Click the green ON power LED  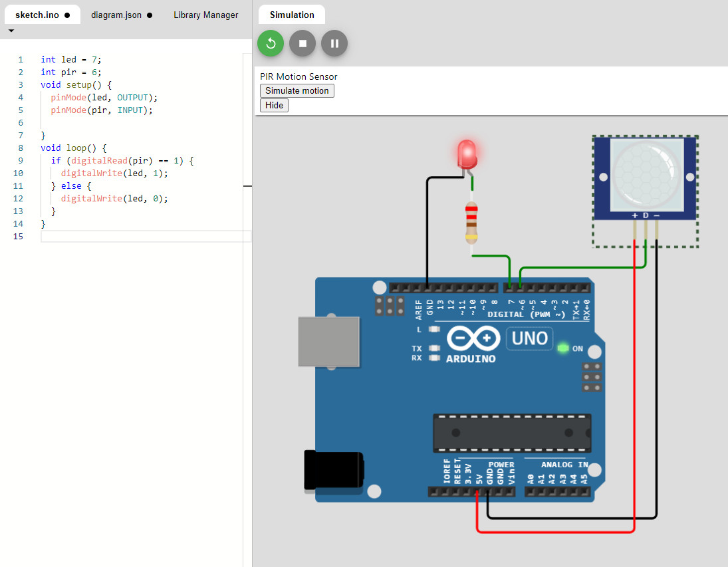coord(562,348)
